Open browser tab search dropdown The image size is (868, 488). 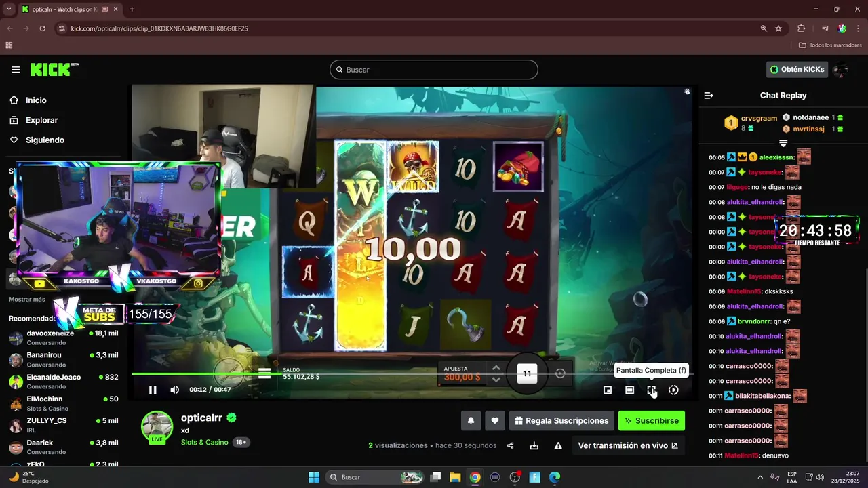[x=9, y=9]
